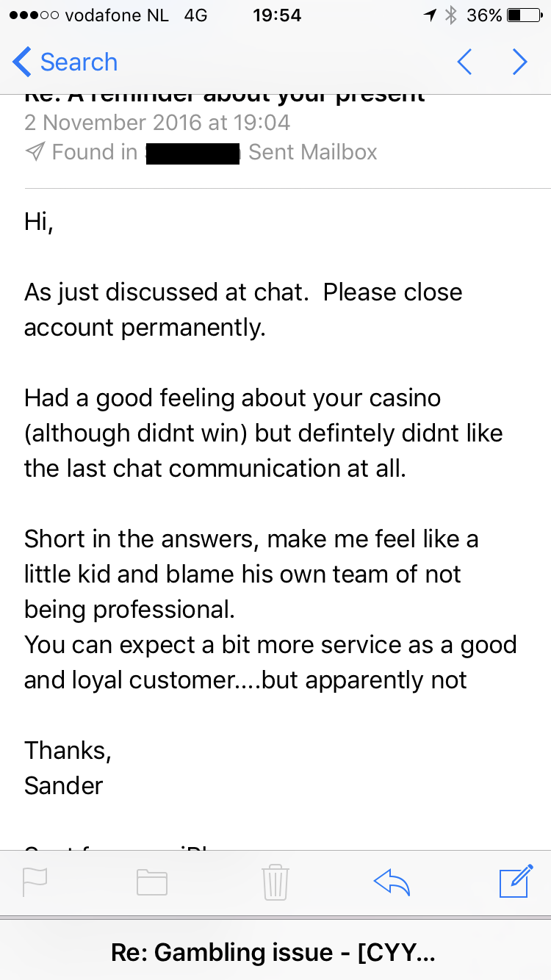This screenshot has height=980, width=551.
Task: Tap the email subject header line
Action: [x=225, y=96]
